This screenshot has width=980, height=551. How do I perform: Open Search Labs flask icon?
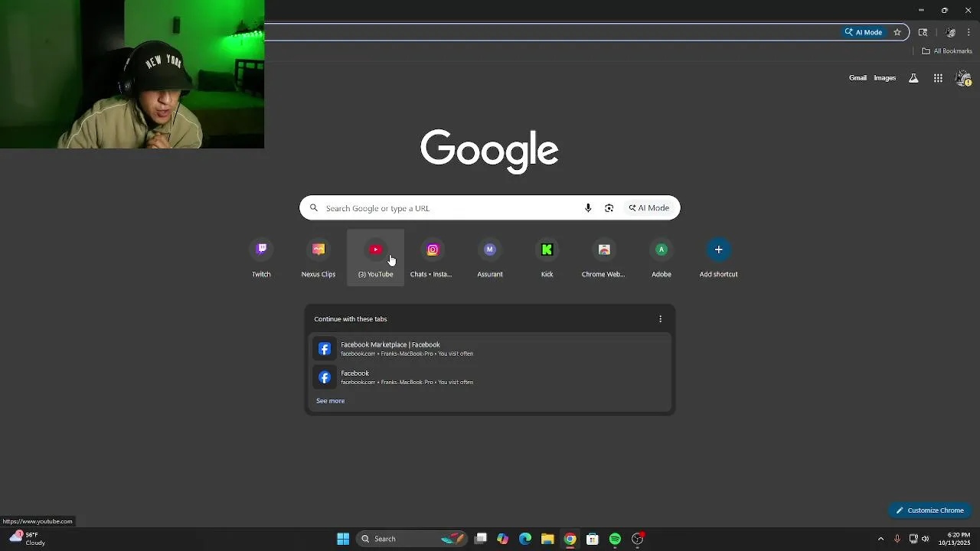point(913,78)
